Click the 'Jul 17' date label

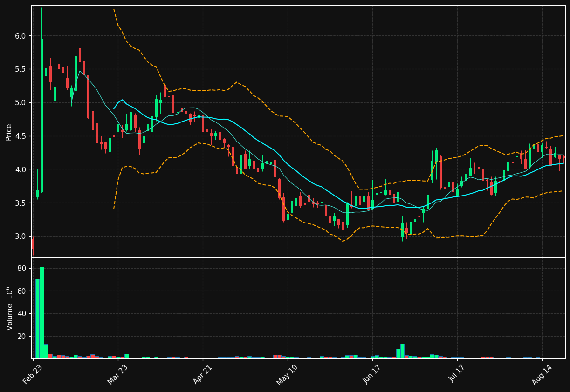(457, 374)
